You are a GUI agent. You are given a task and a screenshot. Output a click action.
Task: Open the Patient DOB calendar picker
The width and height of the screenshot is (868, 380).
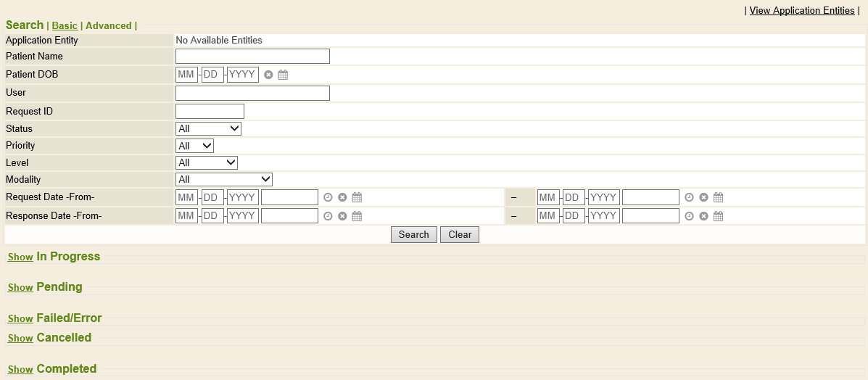pos(283,75)
